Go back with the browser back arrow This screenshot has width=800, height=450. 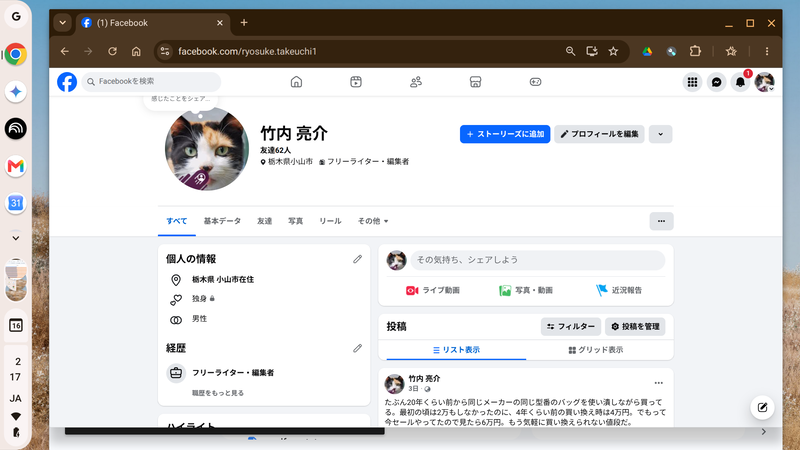coord(64,52)
